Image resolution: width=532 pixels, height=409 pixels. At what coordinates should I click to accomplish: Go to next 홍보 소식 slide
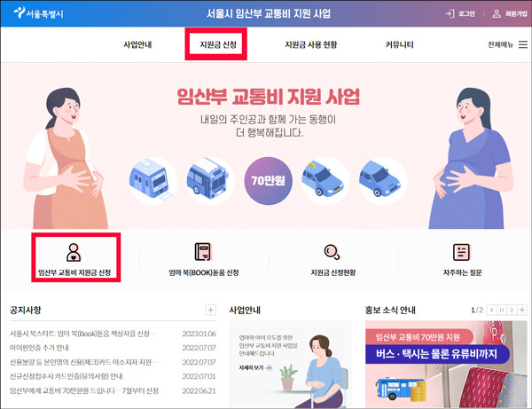(512, 310)
